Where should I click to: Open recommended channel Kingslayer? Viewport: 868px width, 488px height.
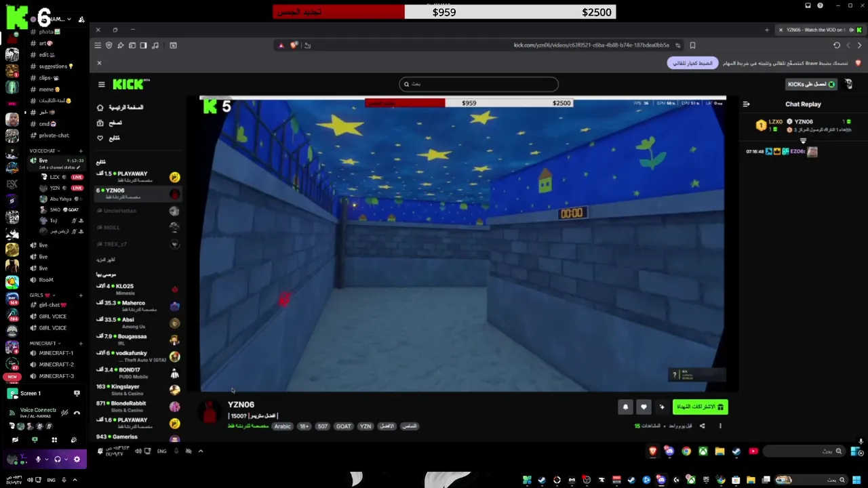[138, 390]
